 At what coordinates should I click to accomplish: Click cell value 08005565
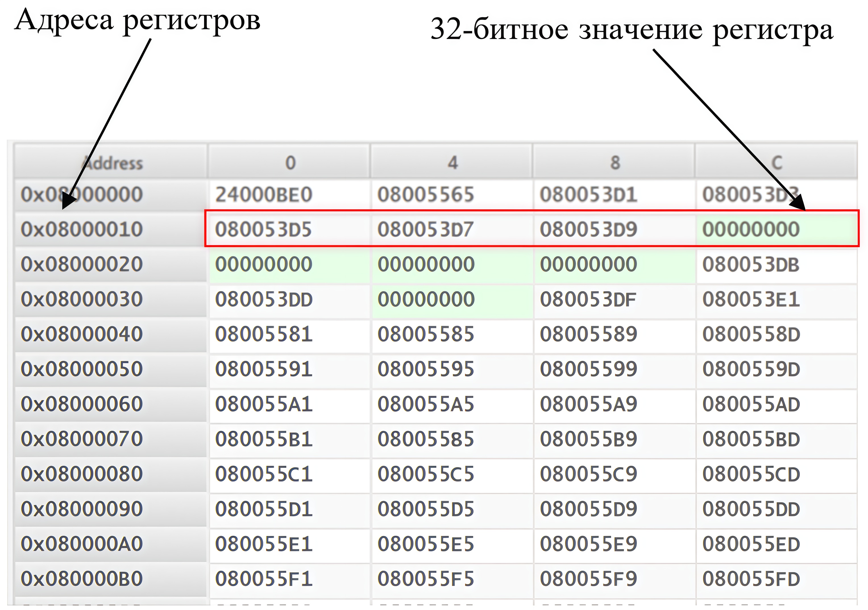pyautogui.click(x=425, y=195)
